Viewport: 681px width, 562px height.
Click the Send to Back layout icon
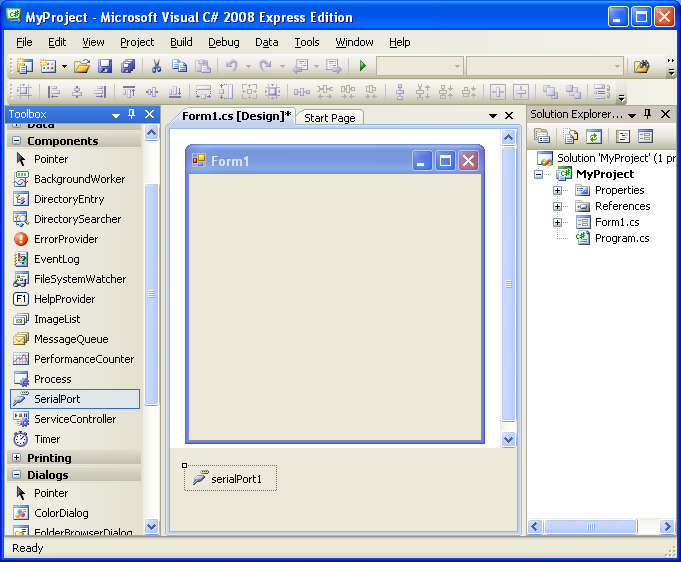[573, 92]
